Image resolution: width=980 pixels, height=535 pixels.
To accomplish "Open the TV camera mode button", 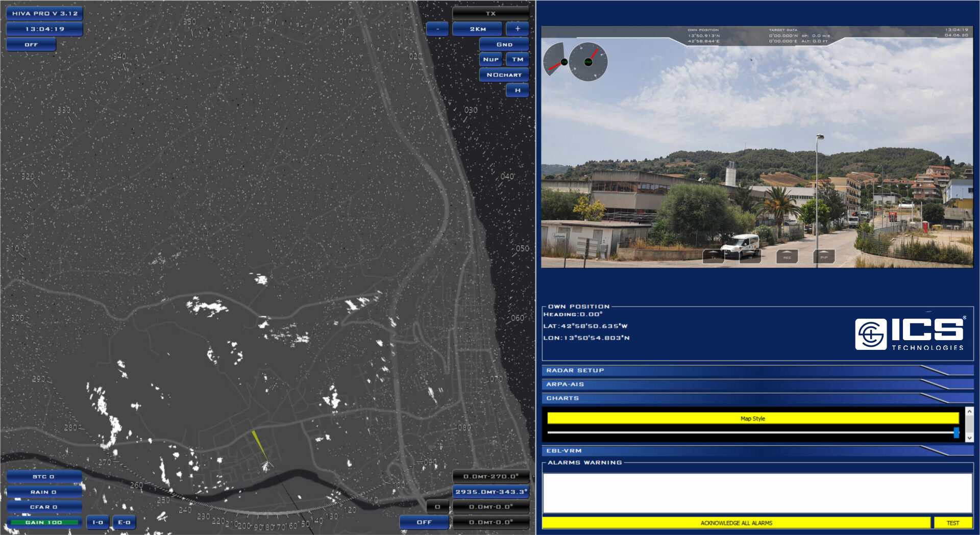I will [713, 257].
